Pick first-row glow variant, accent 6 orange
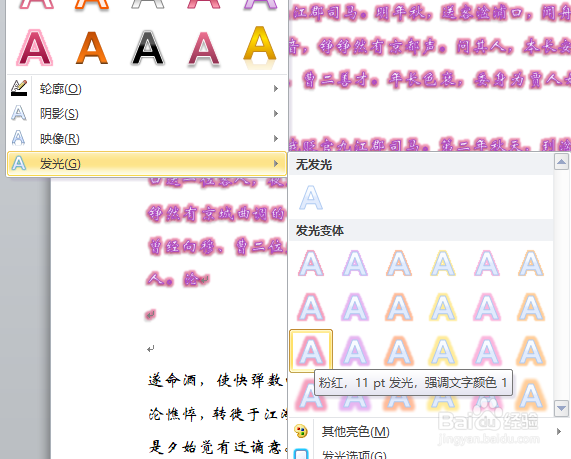 [x=531, y=263]
